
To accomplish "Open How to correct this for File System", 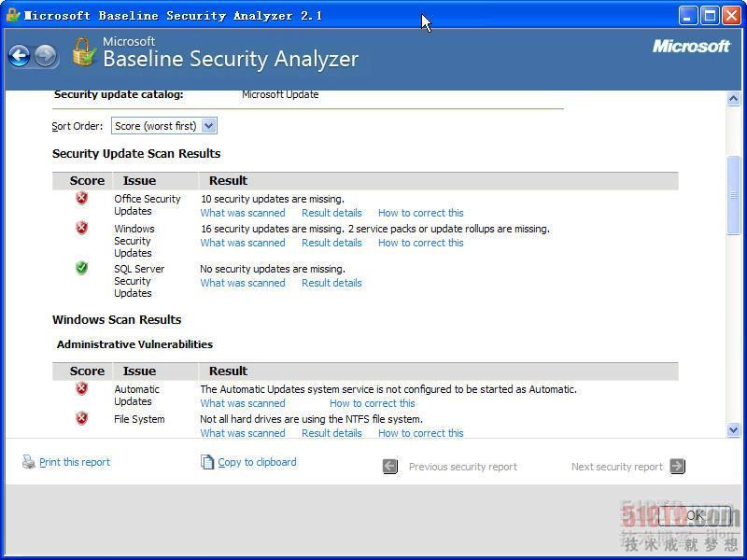I will click(421, 433).
